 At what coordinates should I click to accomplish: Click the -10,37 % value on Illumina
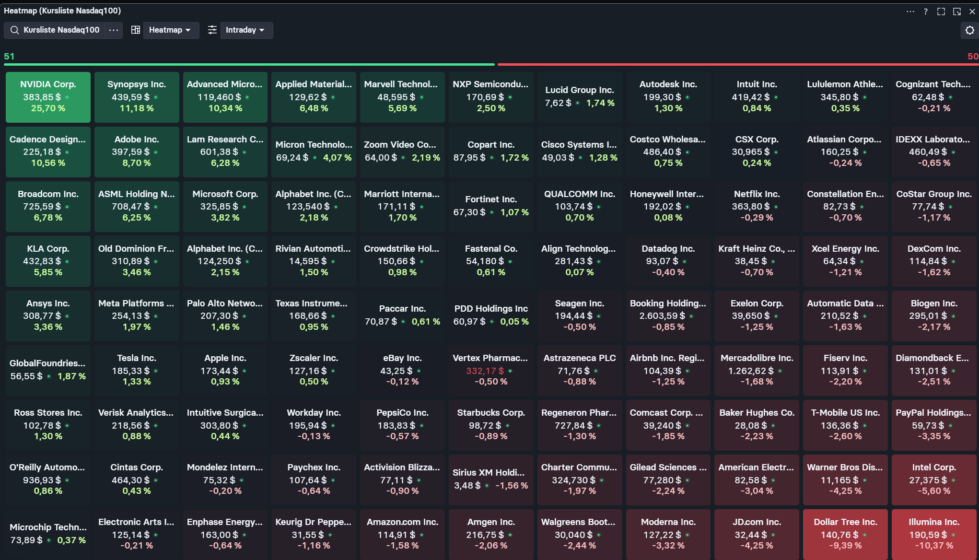pos(934,546)
